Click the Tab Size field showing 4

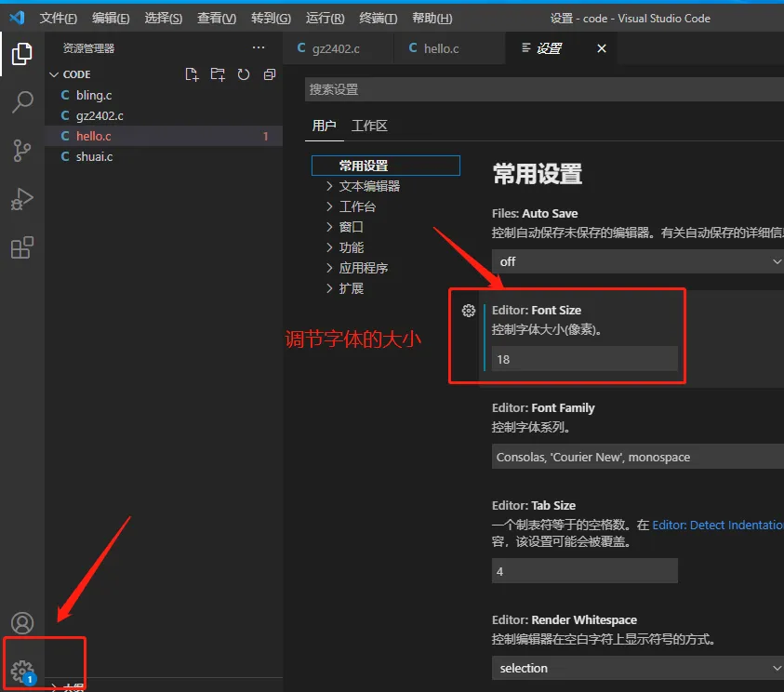coord(584,571)
